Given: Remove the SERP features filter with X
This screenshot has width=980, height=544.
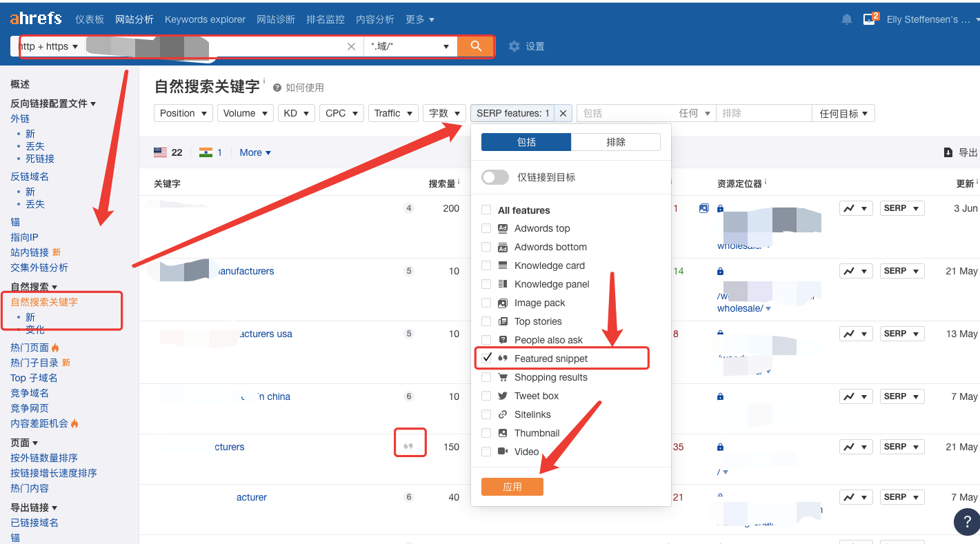Looking at the screenshot, I should tap(563, 113).
